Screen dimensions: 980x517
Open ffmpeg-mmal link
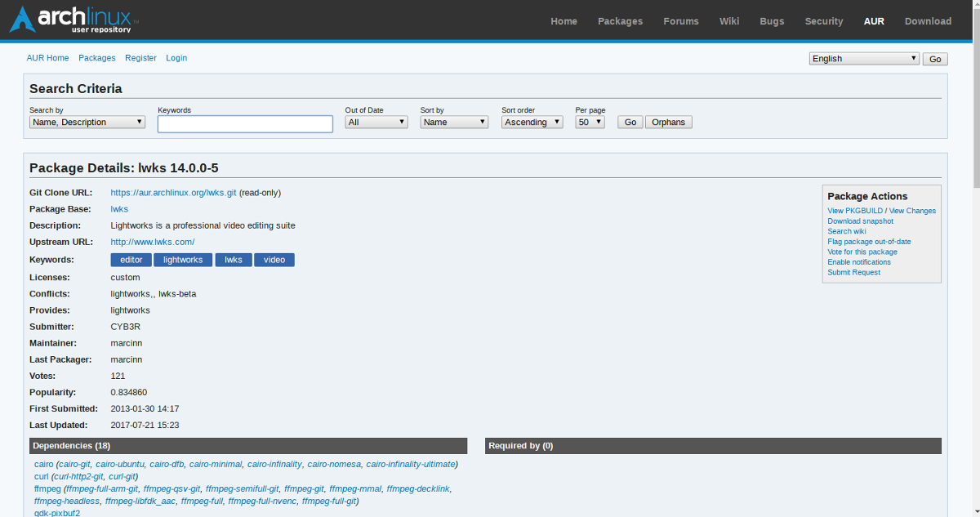(356, 488)
